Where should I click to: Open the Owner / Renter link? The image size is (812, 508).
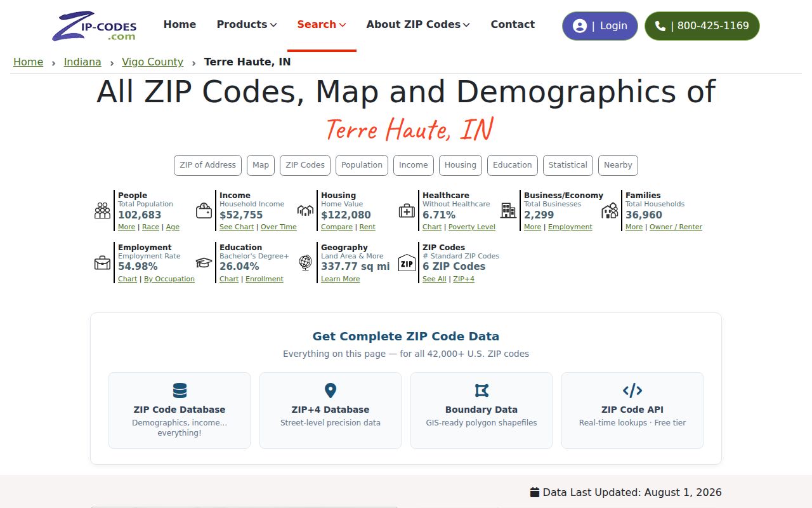tap(676, 227)
